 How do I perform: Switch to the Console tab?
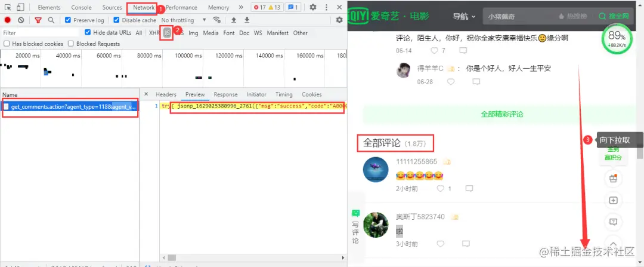click(x=81, y=7)
